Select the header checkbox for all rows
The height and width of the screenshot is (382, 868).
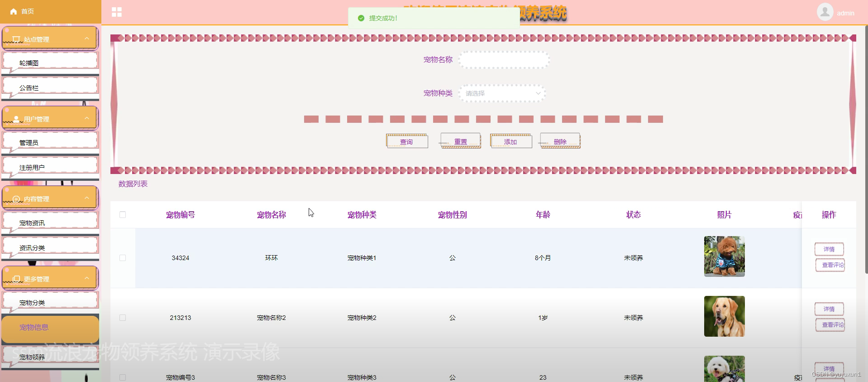click(123, 215)
